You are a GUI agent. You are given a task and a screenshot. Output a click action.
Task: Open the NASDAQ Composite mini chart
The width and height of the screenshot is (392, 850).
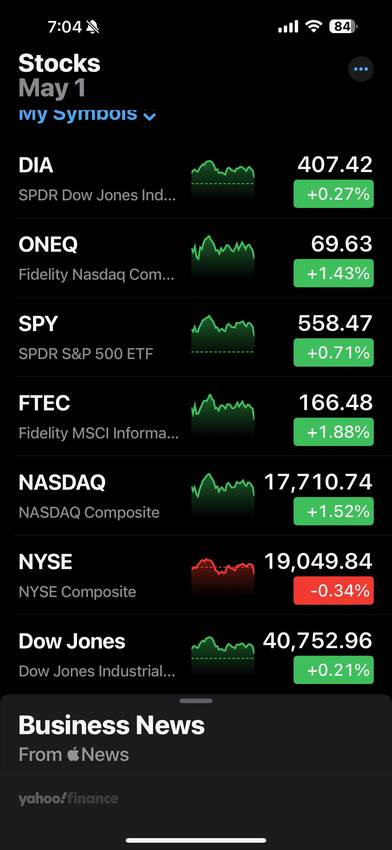223,494
